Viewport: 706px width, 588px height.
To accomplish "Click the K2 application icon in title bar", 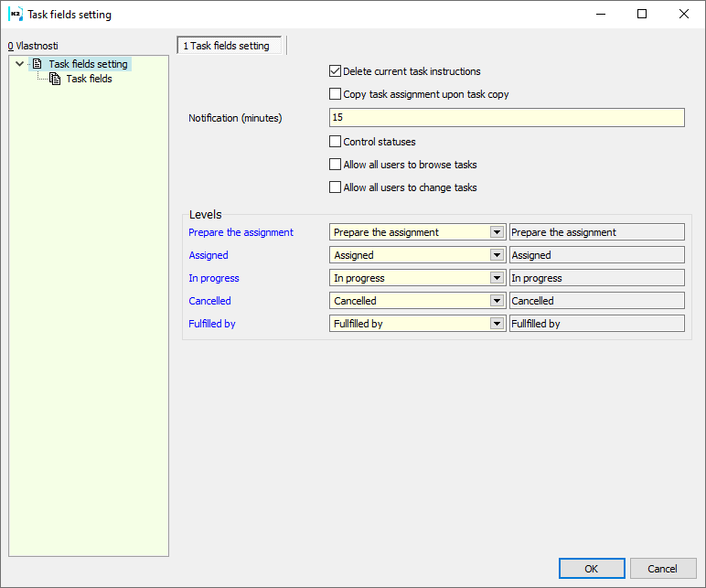I will pos(15,15).
